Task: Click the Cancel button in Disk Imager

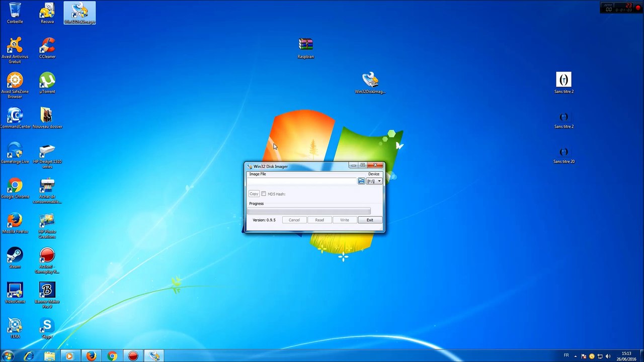Action: point(294,220)
